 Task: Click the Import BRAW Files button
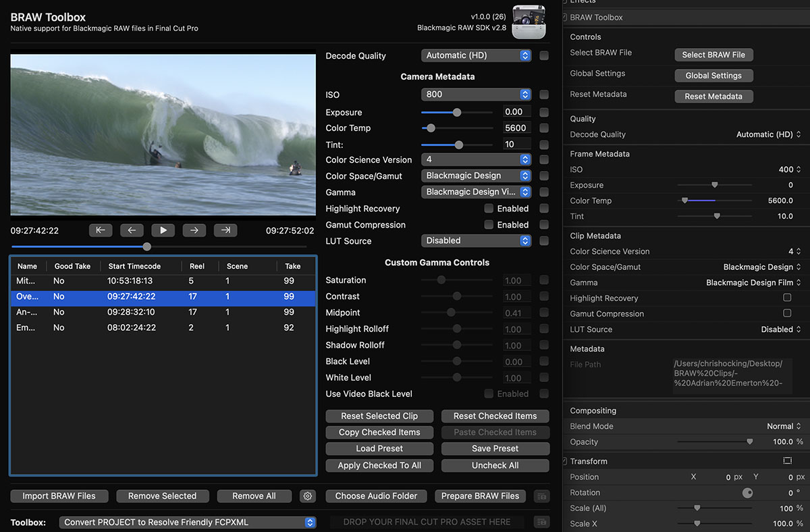click(x=59, y=496)
